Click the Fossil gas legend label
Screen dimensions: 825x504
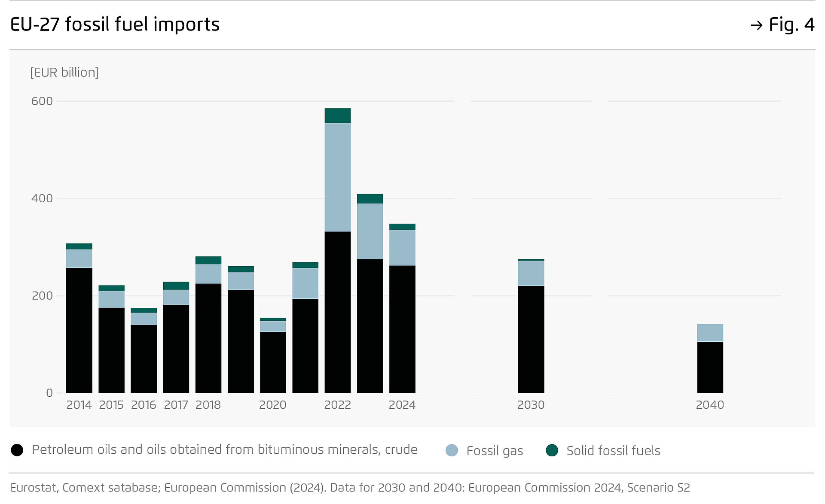[x=495, y=451]
